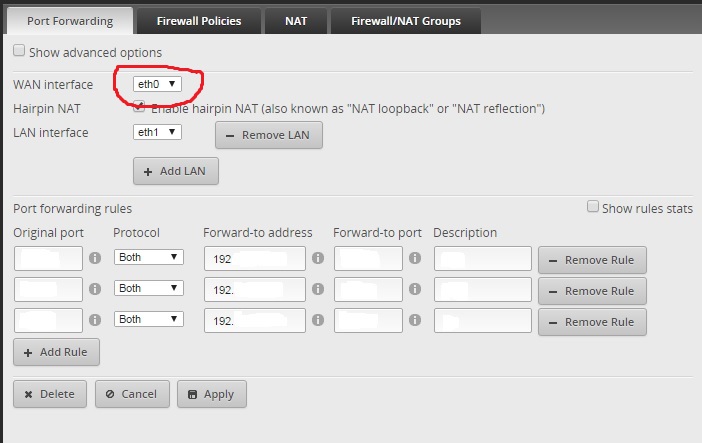This screenshot has height=443, width=702.
Task: Click the Add Rule button
Action: (x=56, y=352)
